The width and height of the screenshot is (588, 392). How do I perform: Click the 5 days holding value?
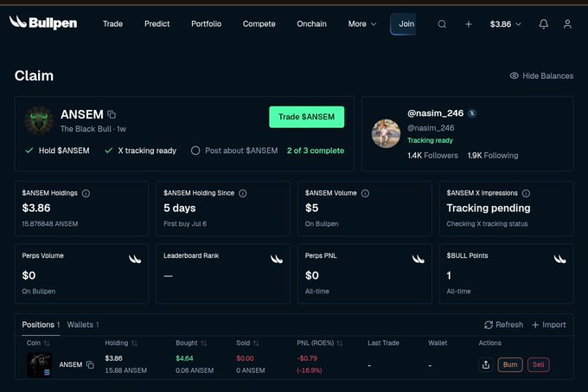point(180,209)
